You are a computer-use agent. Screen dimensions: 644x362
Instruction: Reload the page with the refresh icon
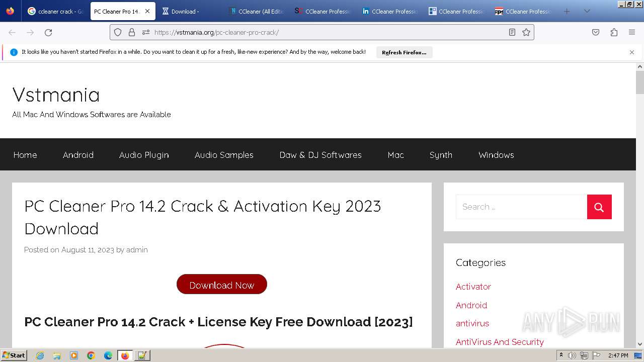48,32
